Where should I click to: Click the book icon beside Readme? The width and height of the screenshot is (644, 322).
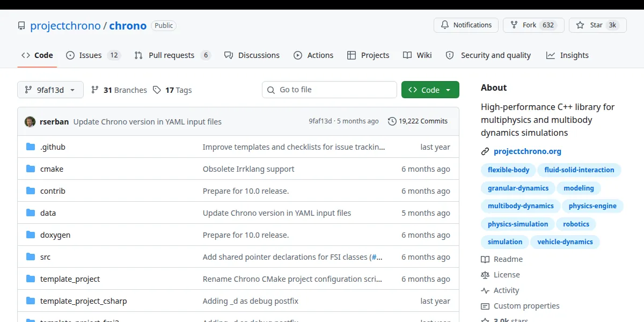tap(485, 259)
